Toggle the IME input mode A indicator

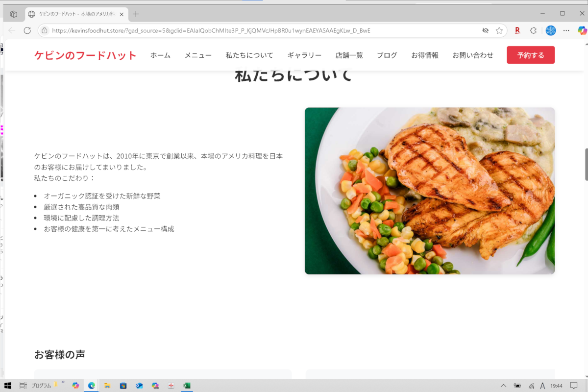pyautogui.click(x=542, y=386)
